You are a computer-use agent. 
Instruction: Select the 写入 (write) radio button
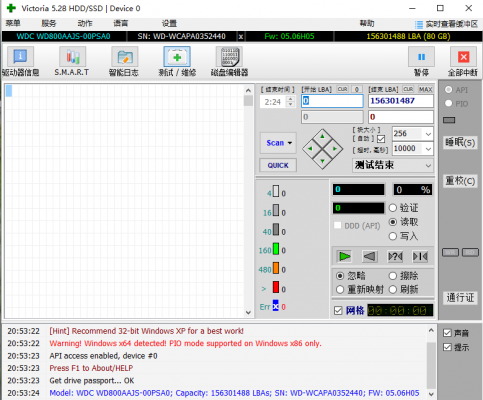click(x=393, y=236)
